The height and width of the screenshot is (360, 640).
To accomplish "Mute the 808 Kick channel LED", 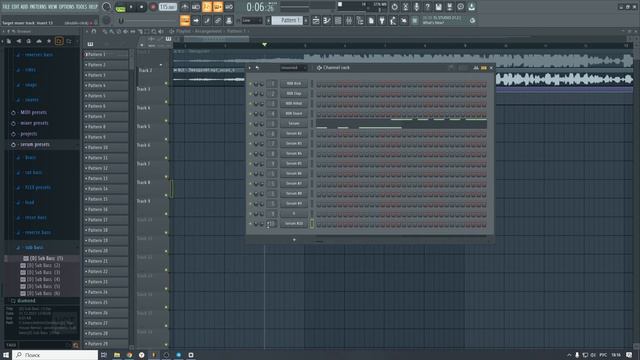I will (x=250, y=84).
